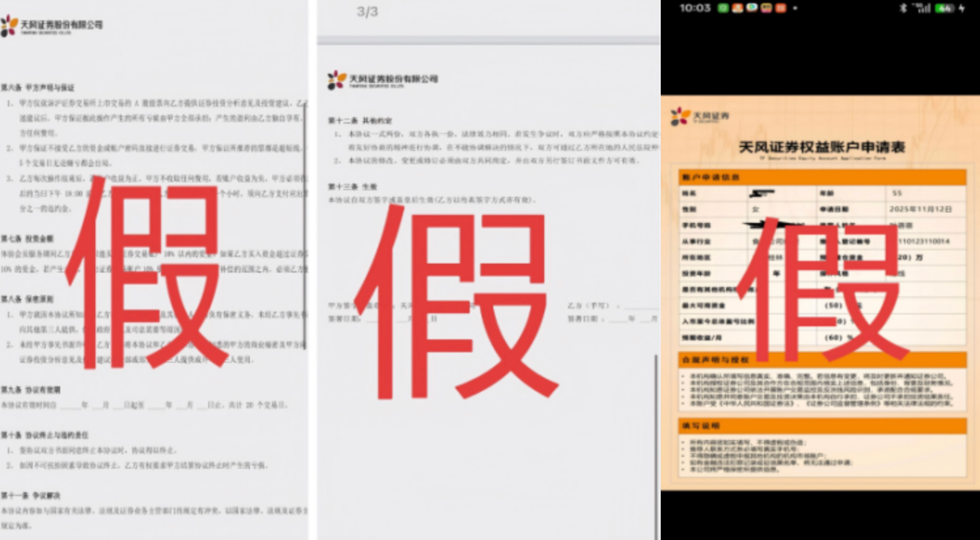Click the 账户申请信息 orange section header
The height and width of the screenshot is (540, 980).
(822, 177)
